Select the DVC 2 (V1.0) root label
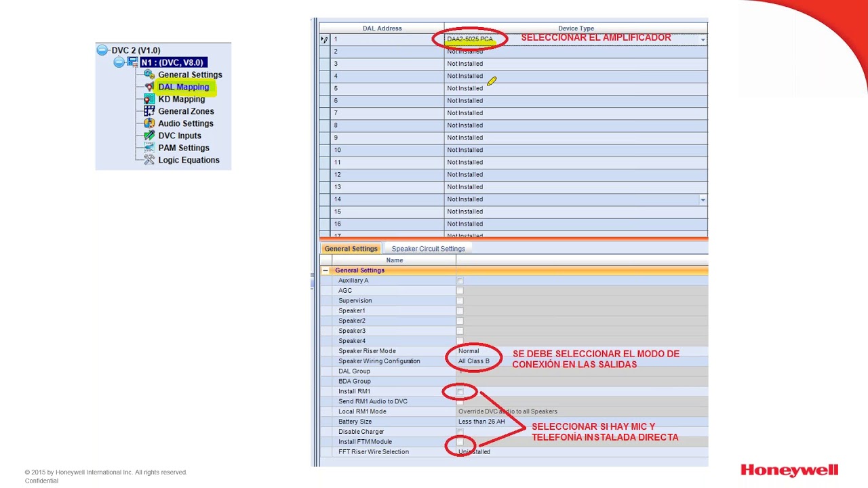 click(136, 50)
